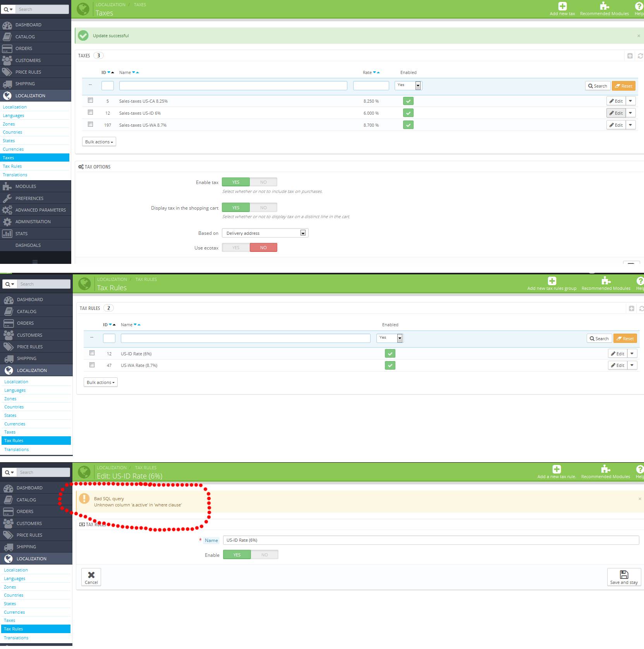Close the Bad SQL query warning

pyautogui.click(x=640, y=499)
